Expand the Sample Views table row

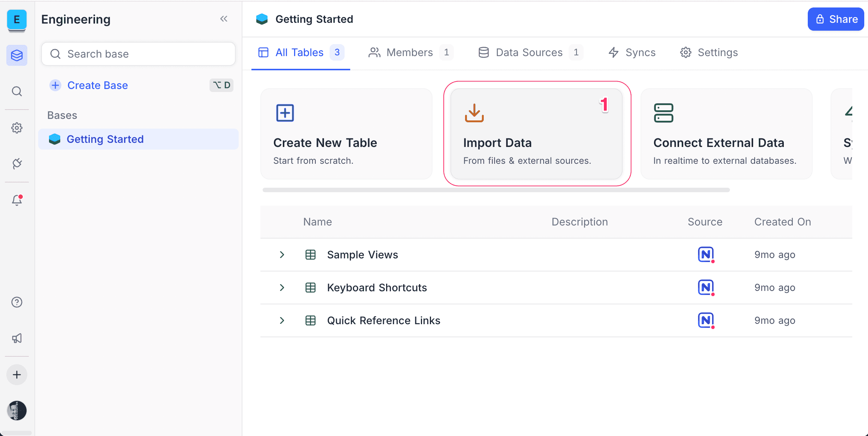282,255
